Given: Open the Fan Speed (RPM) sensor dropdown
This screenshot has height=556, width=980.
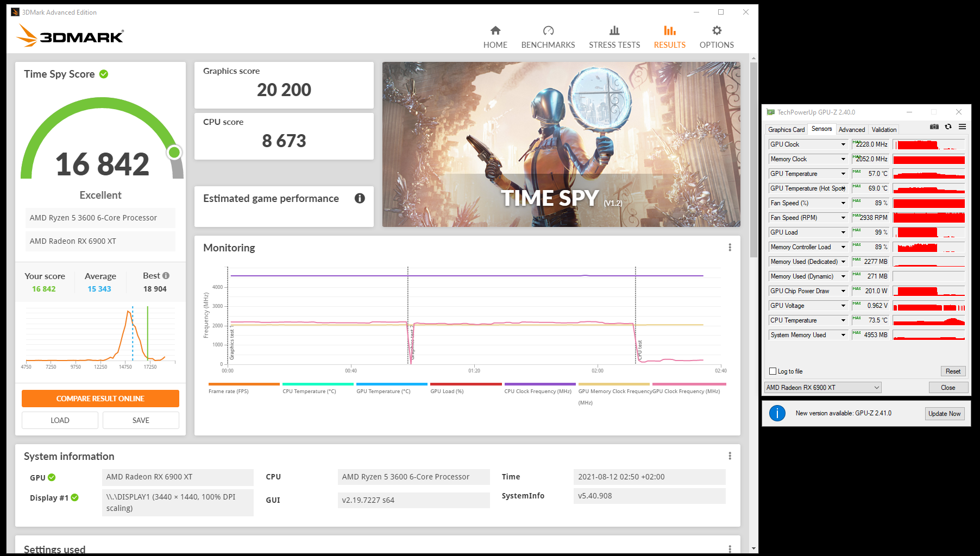Looking at the screenshot, I should [x=843, y=218].
